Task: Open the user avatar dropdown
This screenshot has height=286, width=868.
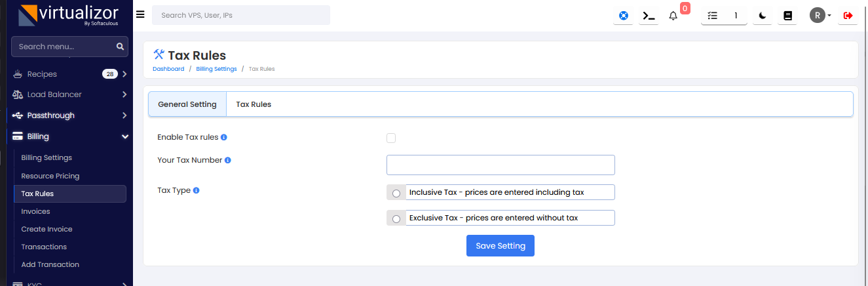Action: point(820,15)
